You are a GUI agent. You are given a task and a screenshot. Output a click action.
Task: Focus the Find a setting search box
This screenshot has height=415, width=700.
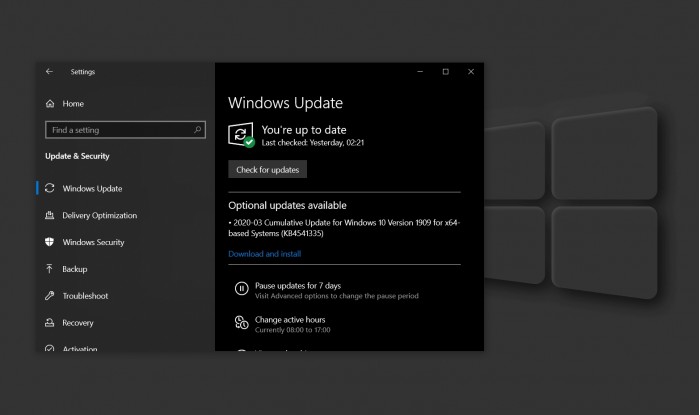(118, 130)
